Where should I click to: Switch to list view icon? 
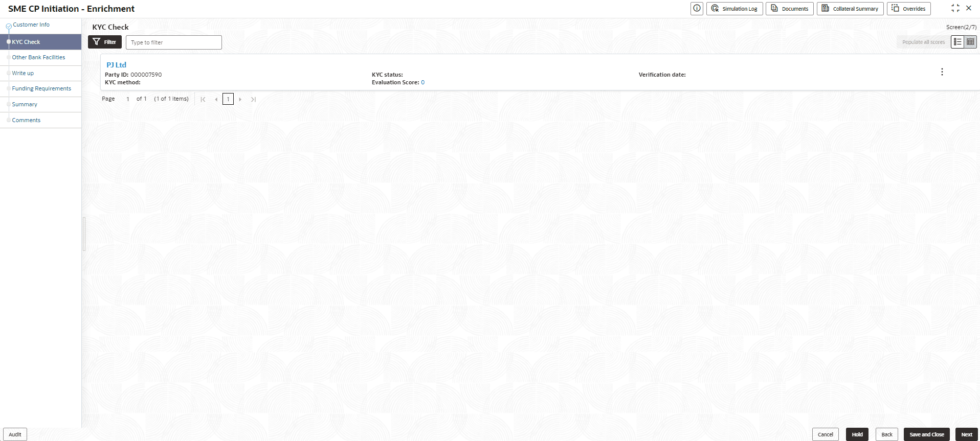point(957,42)
